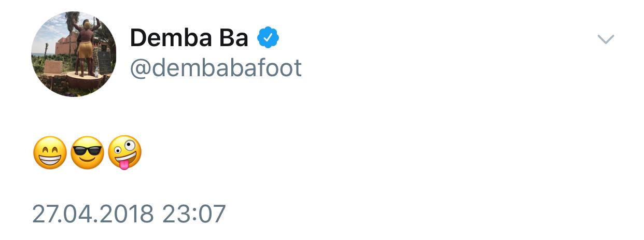
Task: Click the 23:07 time in timestamp
Action: point(194,214)
